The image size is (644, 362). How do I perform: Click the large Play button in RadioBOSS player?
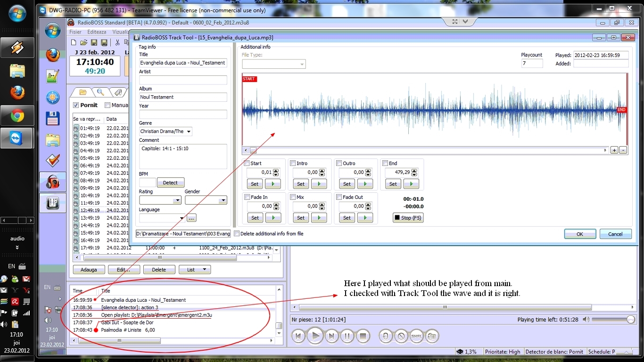[x=315, y=336]
